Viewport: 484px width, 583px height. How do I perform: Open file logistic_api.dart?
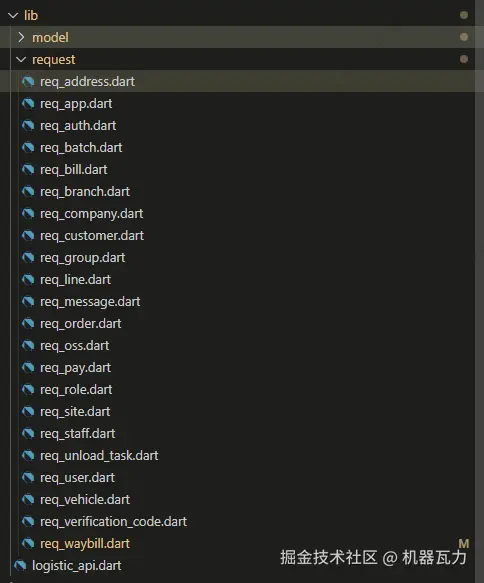pyautogui.click(x=77, y=566)
